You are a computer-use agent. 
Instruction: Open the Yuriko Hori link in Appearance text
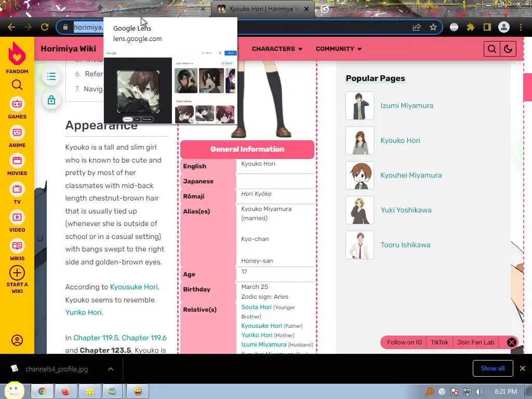coord(84,312)
